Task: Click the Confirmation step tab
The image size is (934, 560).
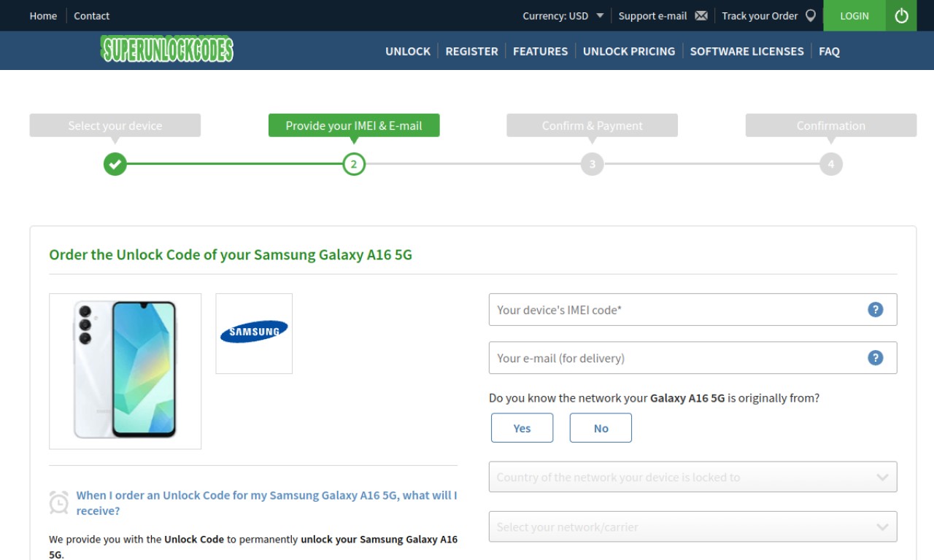Action: (x=831, y=125)
